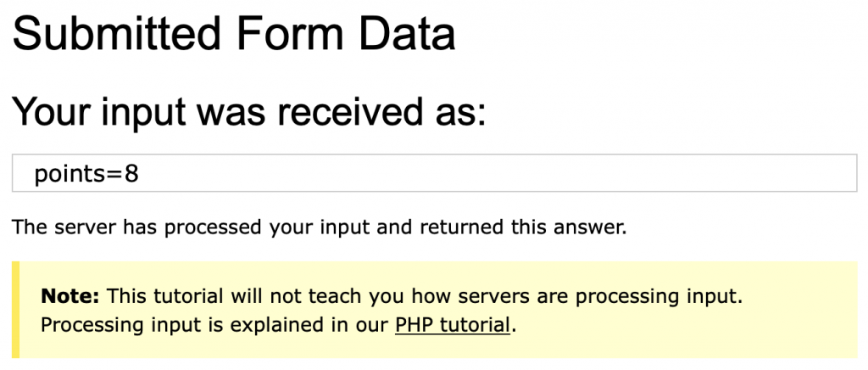Click the empty right side of the received-input box
Image resolution: width=868 pixels, height=370 pixels.
pos(593,175)
